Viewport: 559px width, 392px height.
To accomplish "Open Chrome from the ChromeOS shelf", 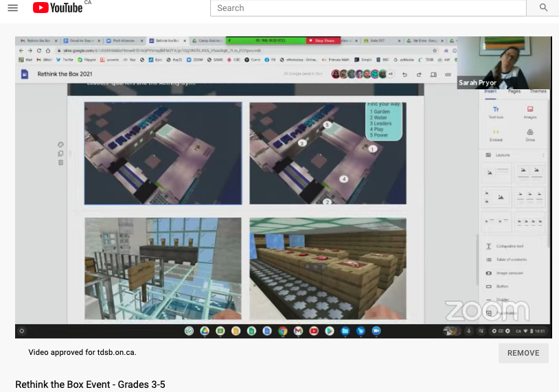I will (x=282, y=331).
